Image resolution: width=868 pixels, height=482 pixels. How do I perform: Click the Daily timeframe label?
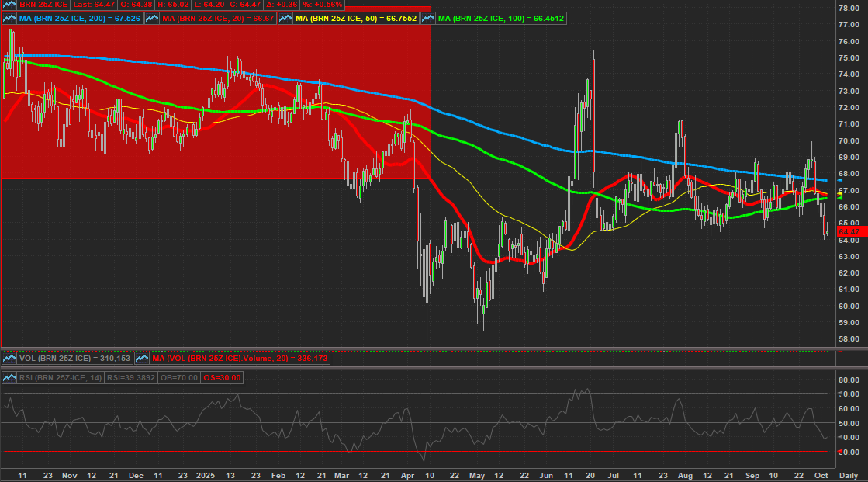click(x=849, y=474)
